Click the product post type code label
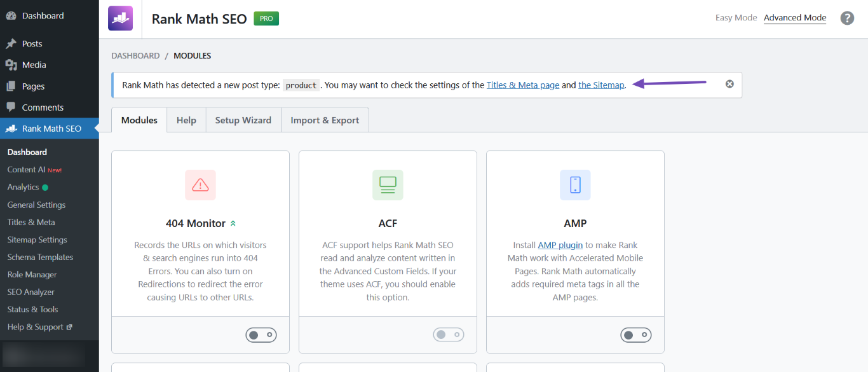The width and height of the screenshot is (868, 372). [301, 85]
